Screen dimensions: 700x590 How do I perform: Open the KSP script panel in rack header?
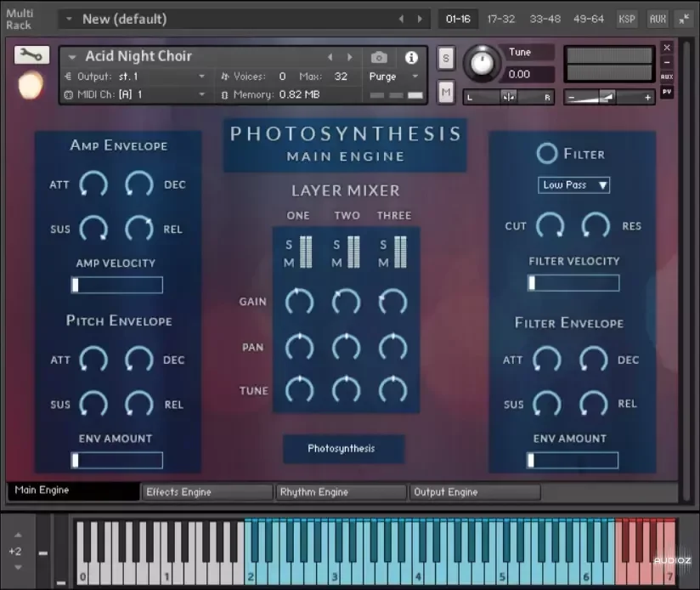626,20
